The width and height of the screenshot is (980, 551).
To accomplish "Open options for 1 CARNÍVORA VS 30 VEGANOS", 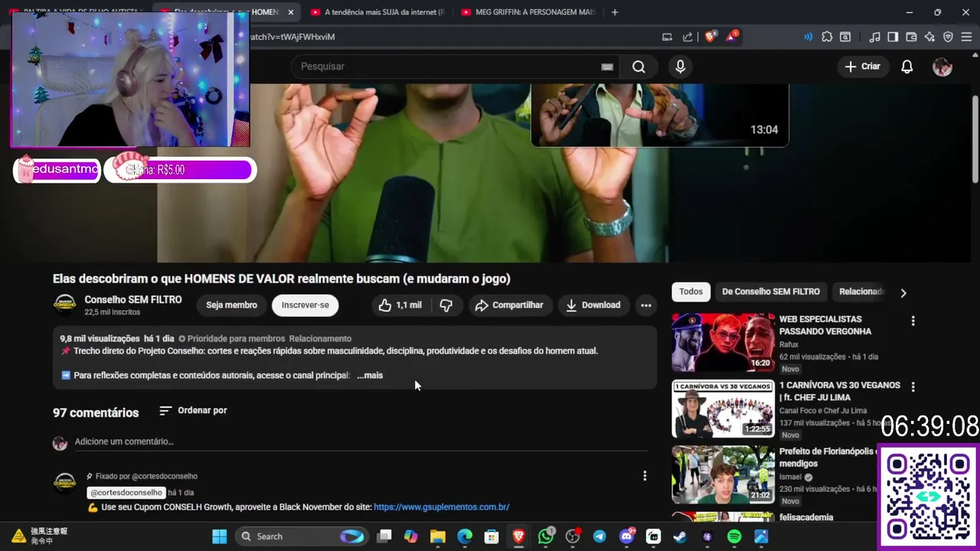I will (x=913, y=387).
